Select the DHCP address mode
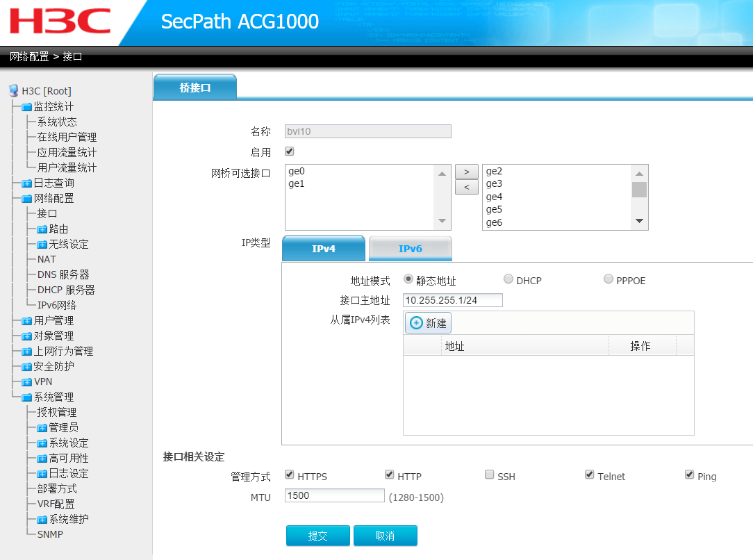Image resolution: width=753 pixels, height=560 pixels. [508, 279]
